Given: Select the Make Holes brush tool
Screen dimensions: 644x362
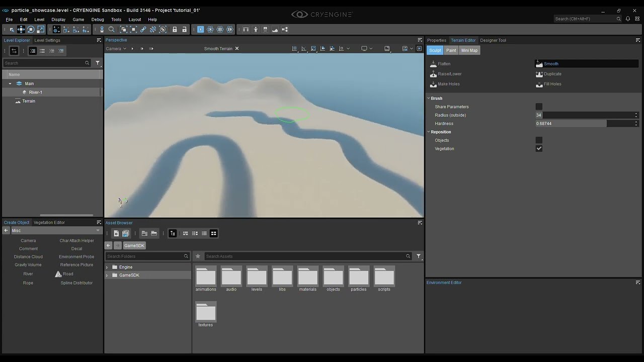Looking at the screenshot, I should click(444, 84).
